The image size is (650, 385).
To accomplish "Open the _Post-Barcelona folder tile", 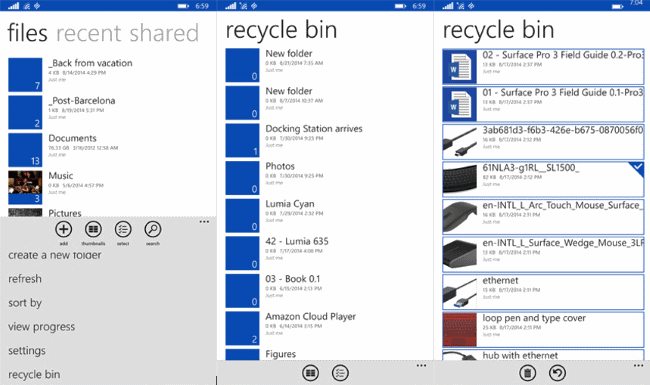I will [x=25, y=112].
